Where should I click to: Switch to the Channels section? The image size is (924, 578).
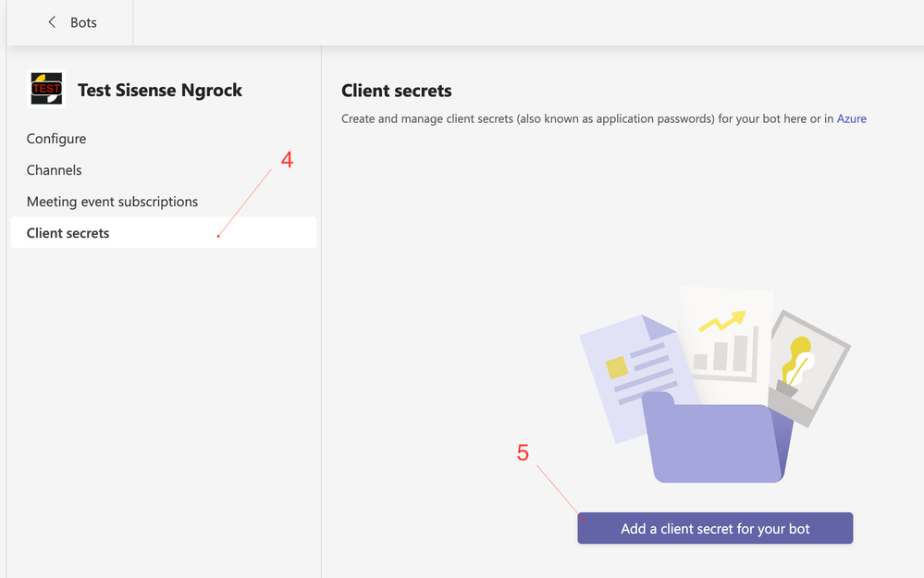(x=54, y=170)
